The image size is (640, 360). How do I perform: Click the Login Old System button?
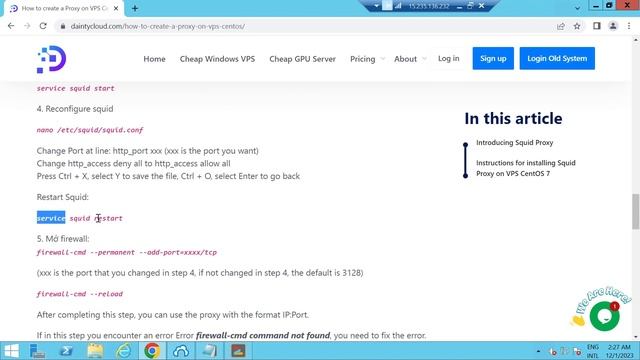tap(557, 58)
